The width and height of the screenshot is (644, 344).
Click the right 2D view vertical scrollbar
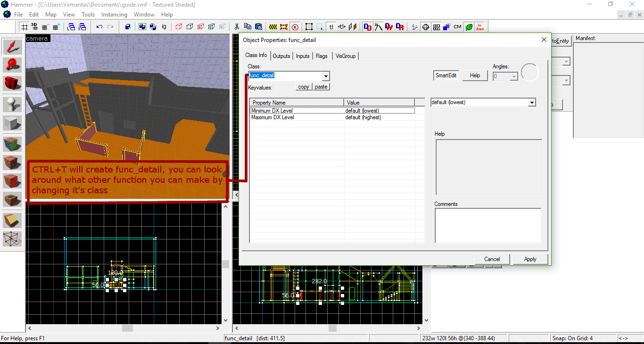(x=426, y=296)
